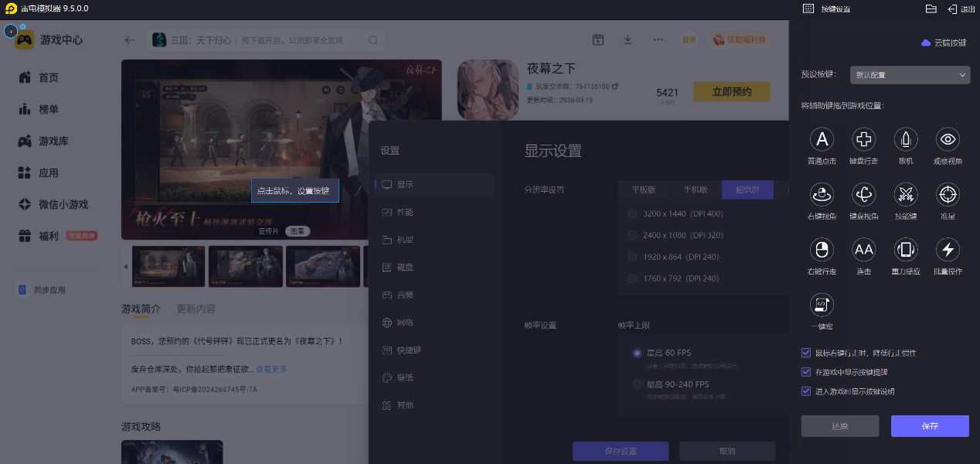Select the 普通点击 (normal click) key icon
The image size is (980, 464).
pyautogui.click(x=822, y=139)
